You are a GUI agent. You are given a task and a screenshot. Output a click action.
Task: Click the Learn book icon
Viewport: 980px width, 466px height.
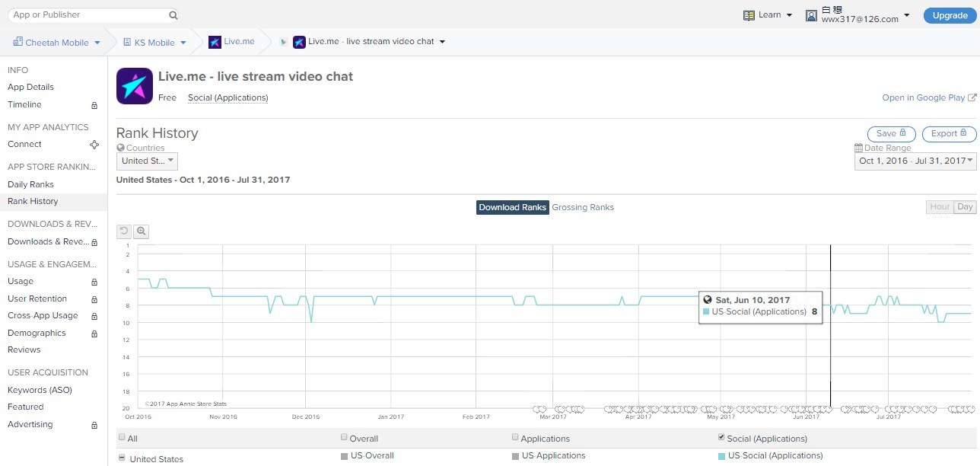[749, 15]
